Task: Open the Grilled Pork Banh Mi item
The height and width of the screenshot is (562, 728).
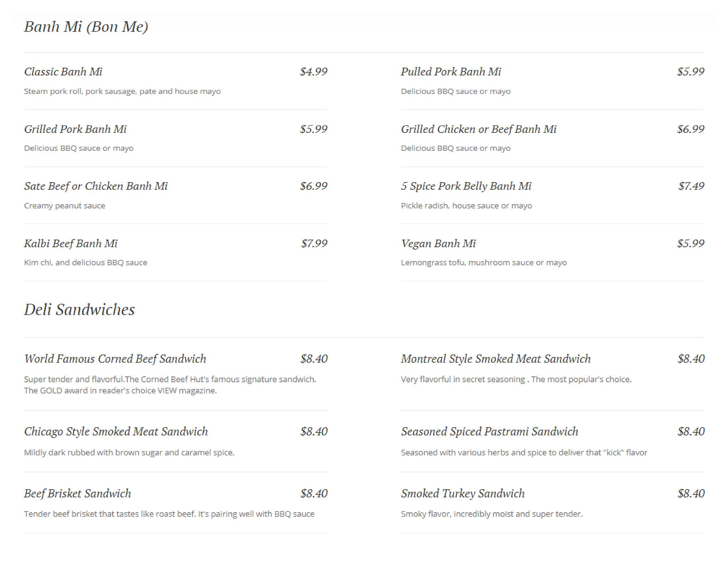Action: (75, 129)
